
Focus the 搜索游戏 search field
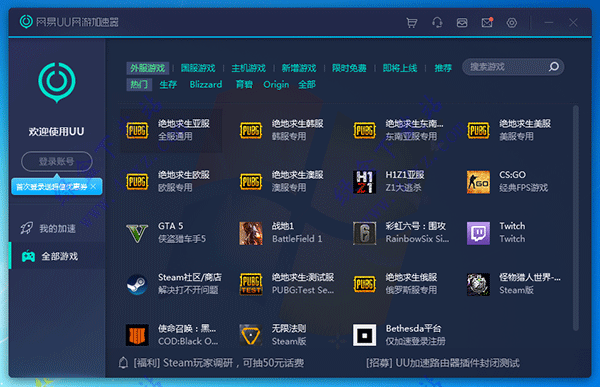[513, 67]
